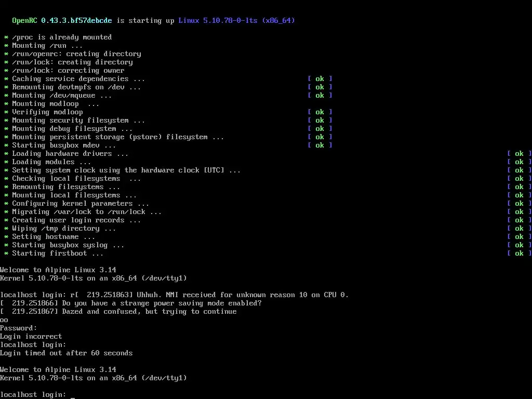Click the 'Mounting /run ...' line

pos(47,46)
